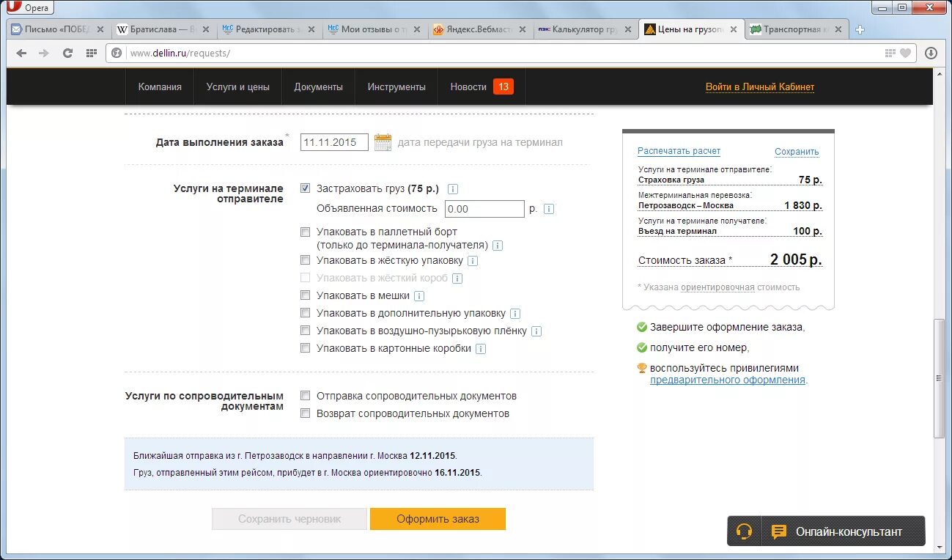
Task: Close the Калькулятор tab
Action: [628, 30]
